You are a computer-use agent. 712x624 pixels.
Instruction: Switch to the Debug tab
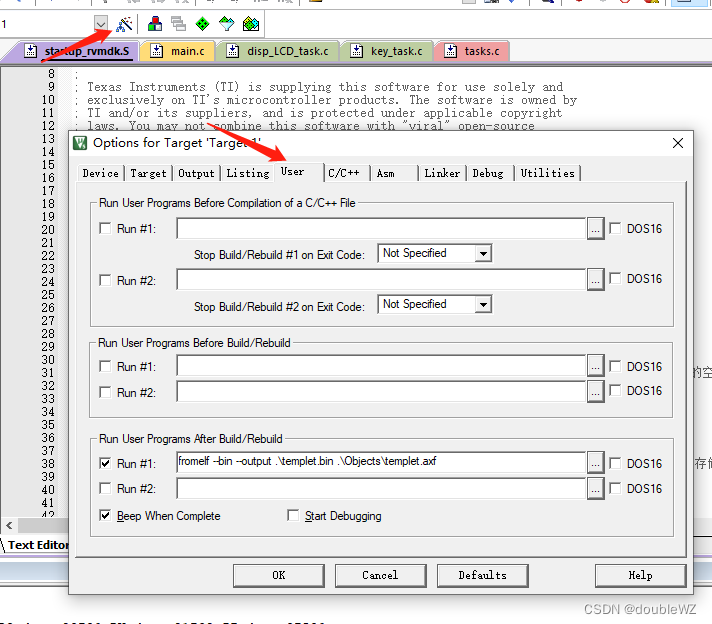tap(490, 173)
